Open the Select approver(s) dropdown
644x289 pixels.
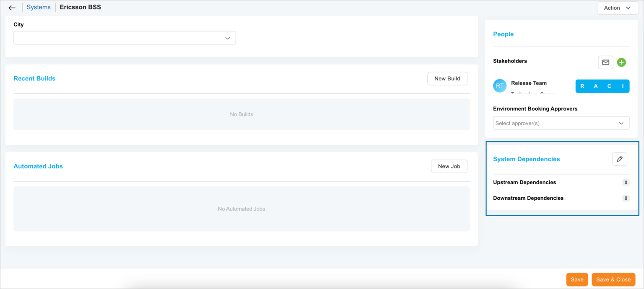tap(561, 123)
